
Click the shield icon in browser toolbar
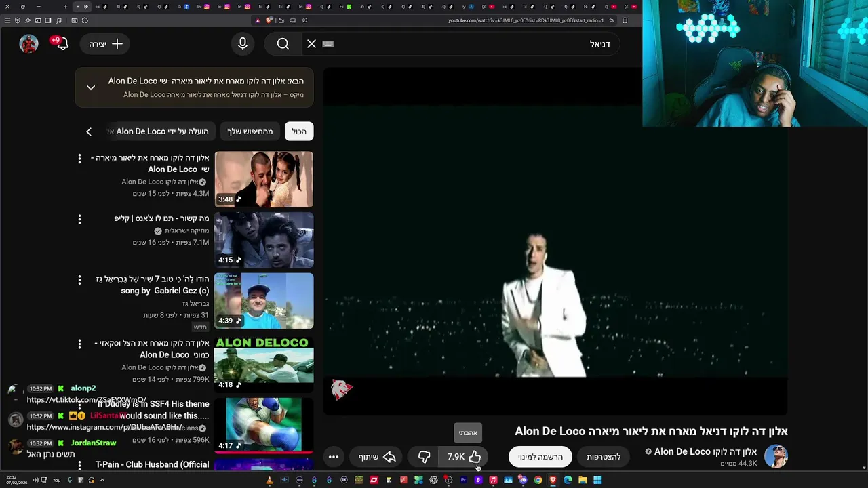[18, 20]
